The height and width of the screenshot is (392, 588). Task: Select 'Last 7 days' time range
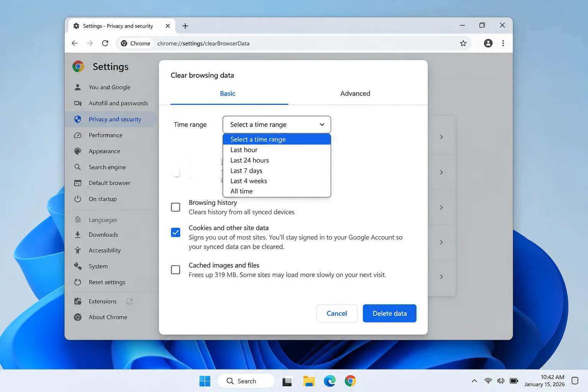tap(277, 171)
